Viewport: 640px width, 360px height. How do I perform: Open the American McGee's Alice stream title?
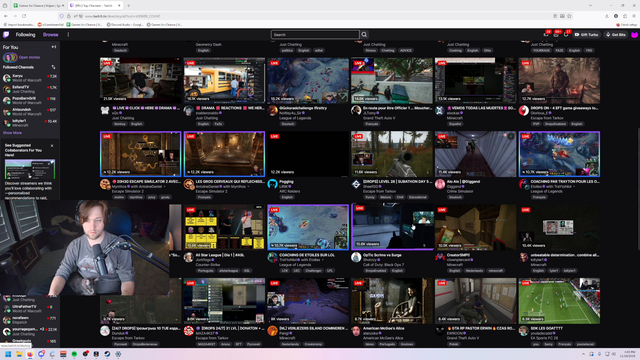383,329
